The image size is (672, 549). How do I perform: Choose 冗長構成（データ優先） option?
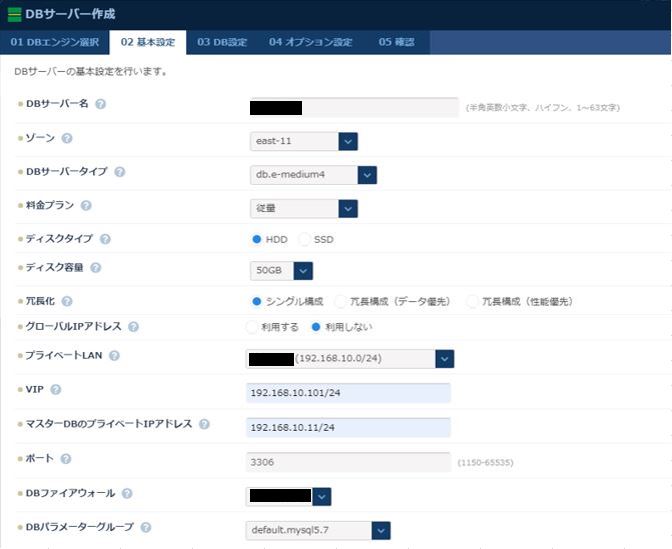(x=340, y=301)
